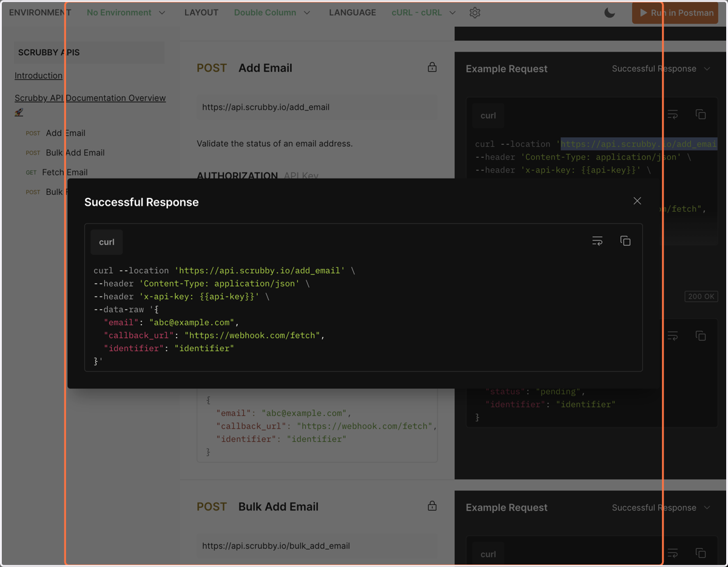The image size is (728, 567).
Task: Open the Introduction link in the sidebar
Action: click(x=38, y=75)
